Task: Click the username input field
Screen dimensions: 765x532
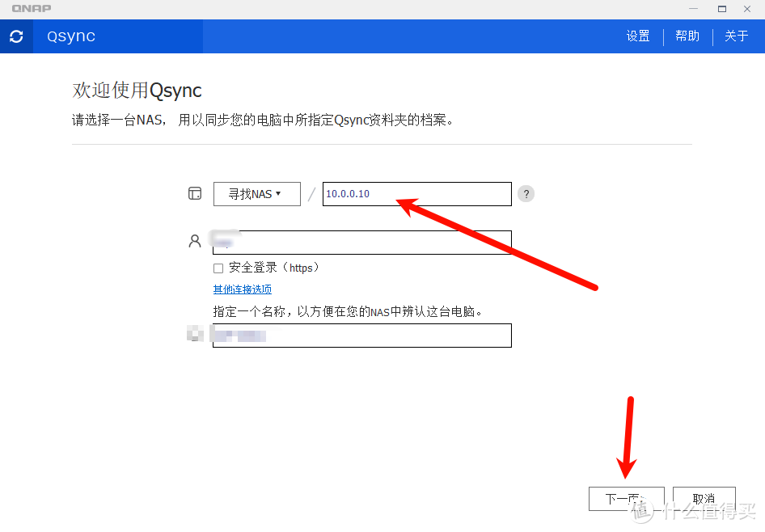Action: click(361, 240)
